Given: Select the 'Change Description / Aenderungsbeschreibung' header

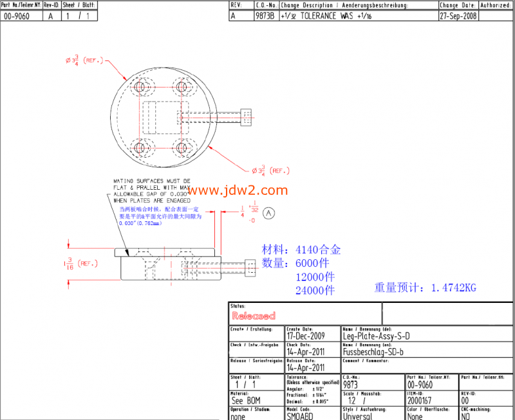Looking at the screenshot, I should tap(344, 5).
